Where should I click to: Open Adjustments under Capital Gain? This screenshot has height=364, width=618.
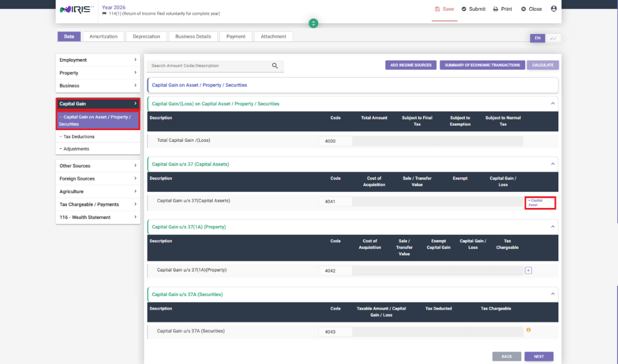(98, 149)
